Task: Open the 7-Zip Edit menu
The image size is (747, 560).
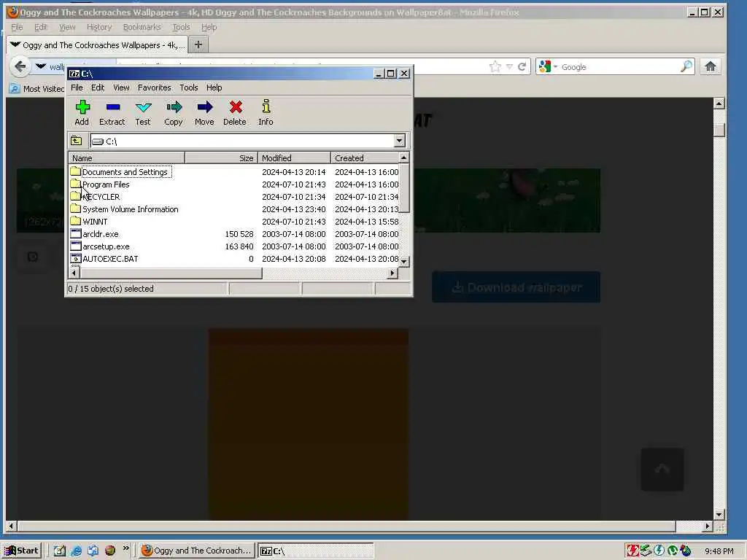Action: tap(98, 87)
